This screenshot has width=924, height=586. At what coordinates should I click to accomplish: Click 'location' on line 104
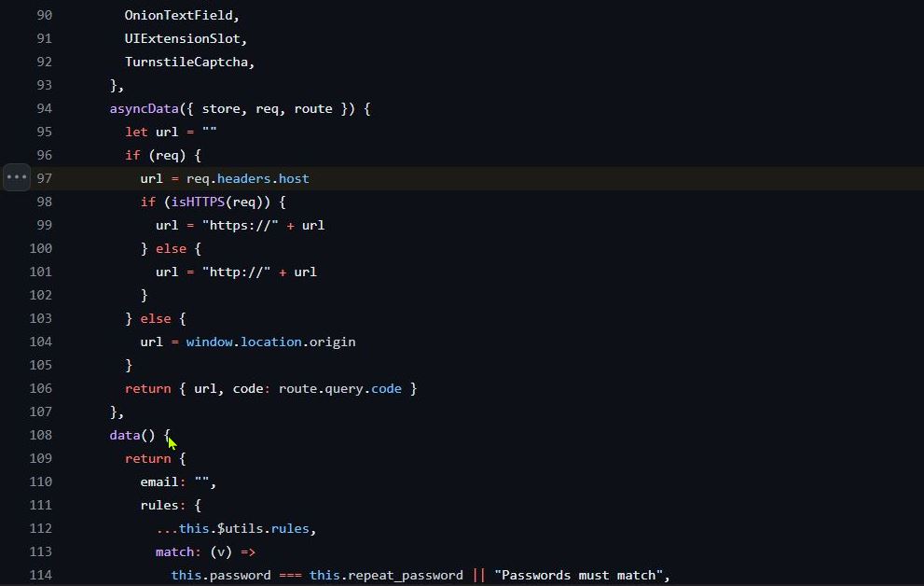tap(270, 342)
